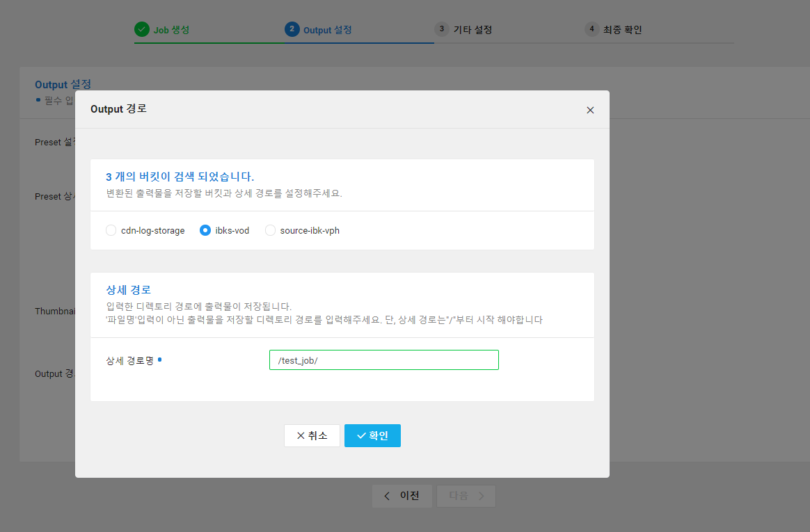810x532 pixels.
Task: Click the step 2 circle icon
Action: (292, 29)
